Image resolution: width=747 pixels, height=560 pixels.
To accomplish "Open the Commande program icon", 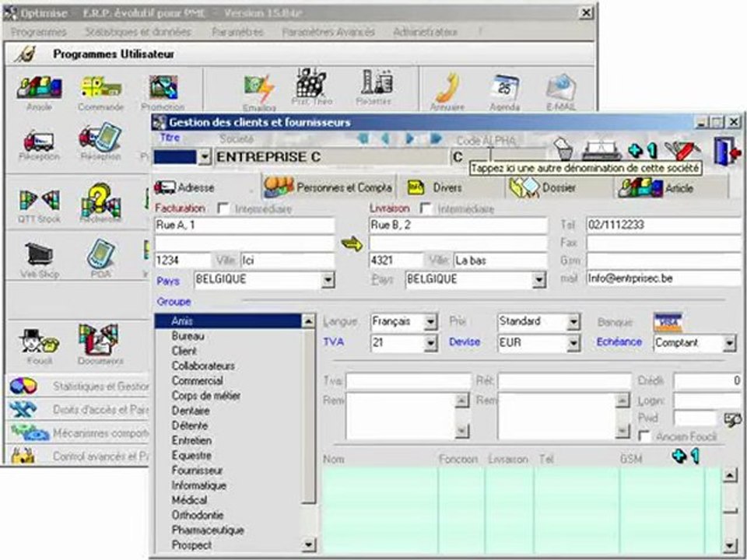I will click(x=100, y=88).
